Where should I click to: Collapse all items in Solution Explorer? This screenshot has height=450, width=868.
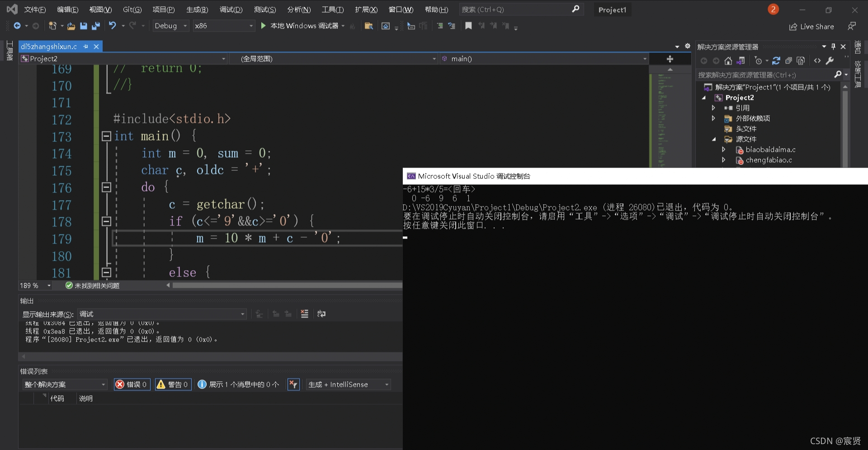coord(788,61)
